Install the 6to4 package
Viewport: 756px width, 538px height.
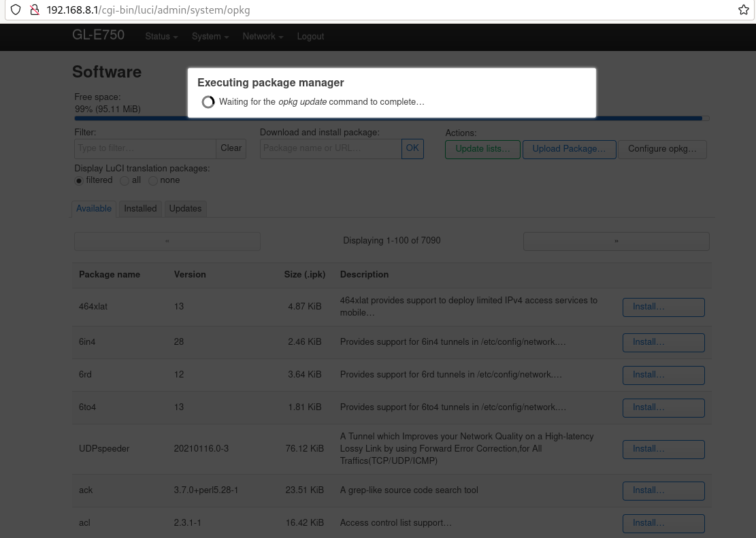coord(663,408)
